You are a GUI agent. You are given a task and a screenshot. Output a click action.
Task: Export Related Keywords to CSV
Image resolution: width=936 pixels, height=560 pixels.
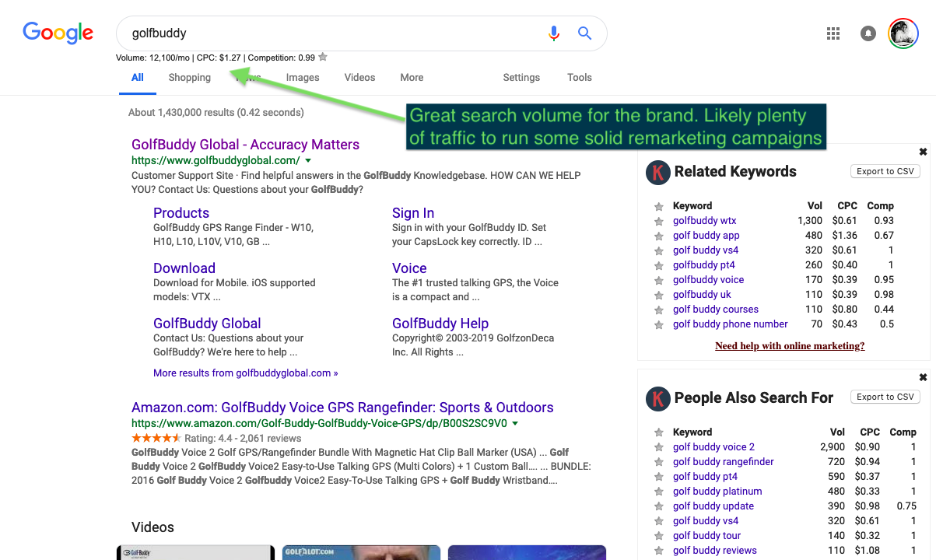point(885,171)
